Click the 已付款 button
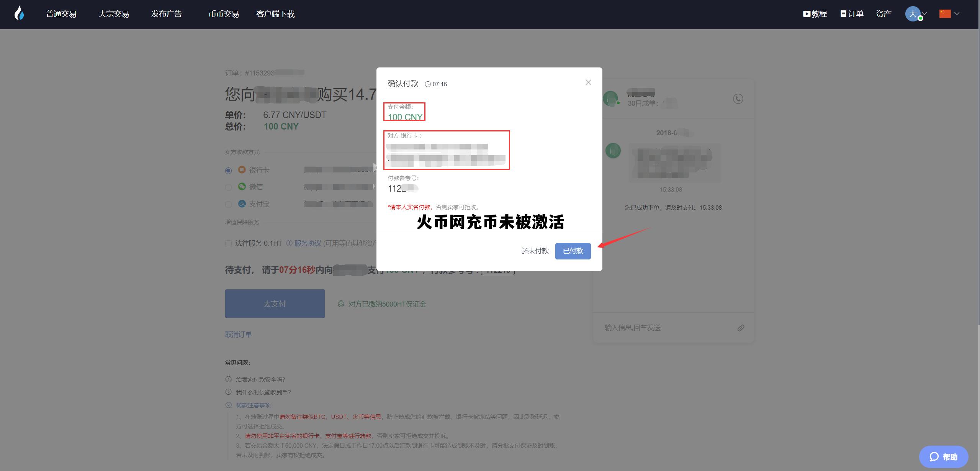This screenshot has height=471, width=980. click(x=573, y=251)
